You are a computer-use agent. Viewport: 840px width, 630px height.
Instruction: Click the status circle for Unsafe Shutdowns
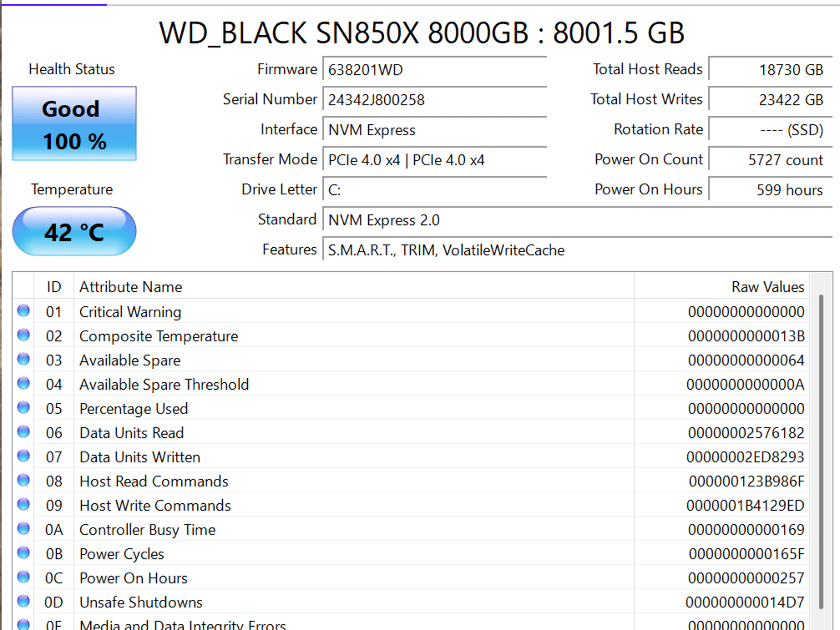(23, 601)
